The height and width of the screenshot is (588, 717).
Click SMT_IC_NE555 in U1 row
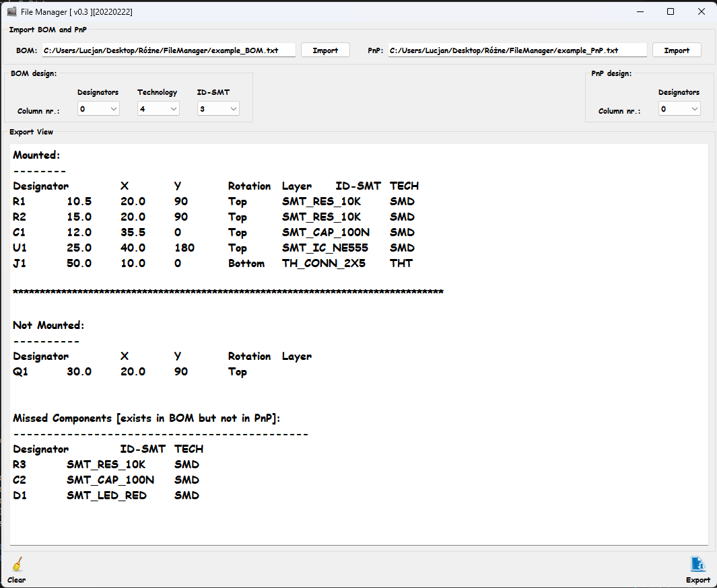coord(325,248)
